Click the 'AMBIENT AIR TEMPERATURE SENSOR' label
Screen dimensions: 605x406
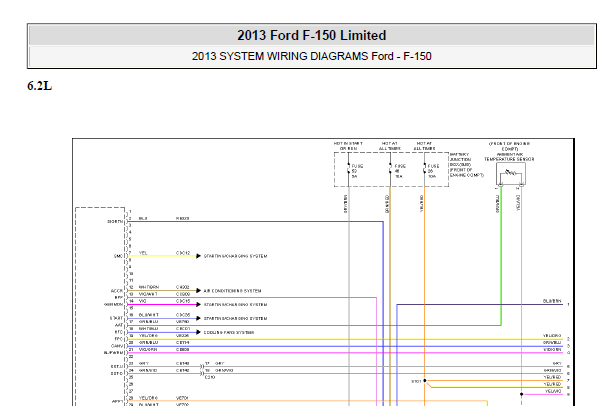(x=509, y=157)
